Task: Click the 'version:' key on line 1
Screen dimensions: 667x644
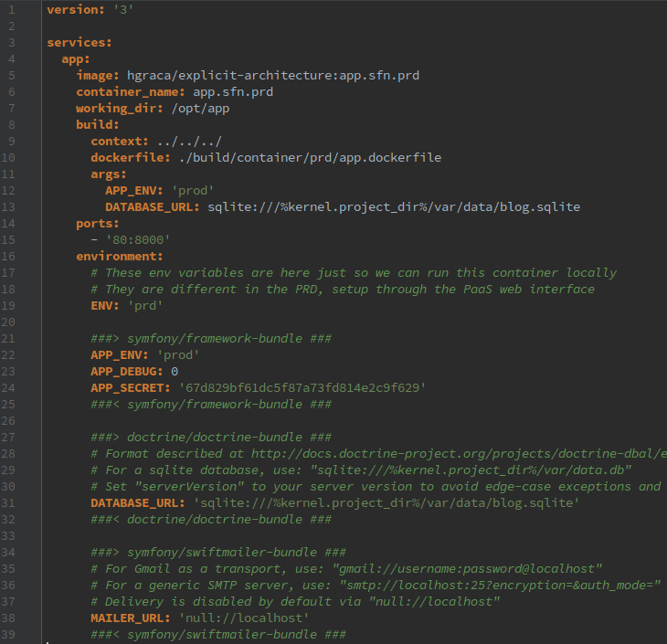Action: (75, 9)
